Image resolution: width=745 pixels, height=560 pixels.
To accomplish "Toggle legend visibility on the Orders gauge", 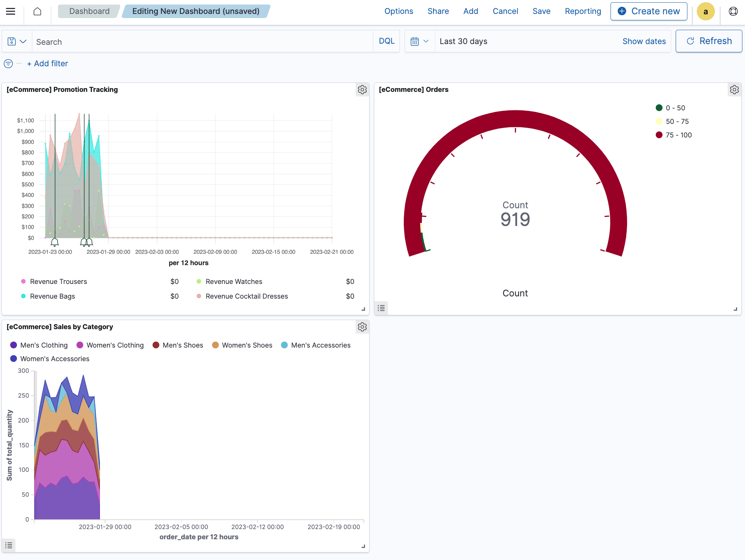I will (381, 308).
